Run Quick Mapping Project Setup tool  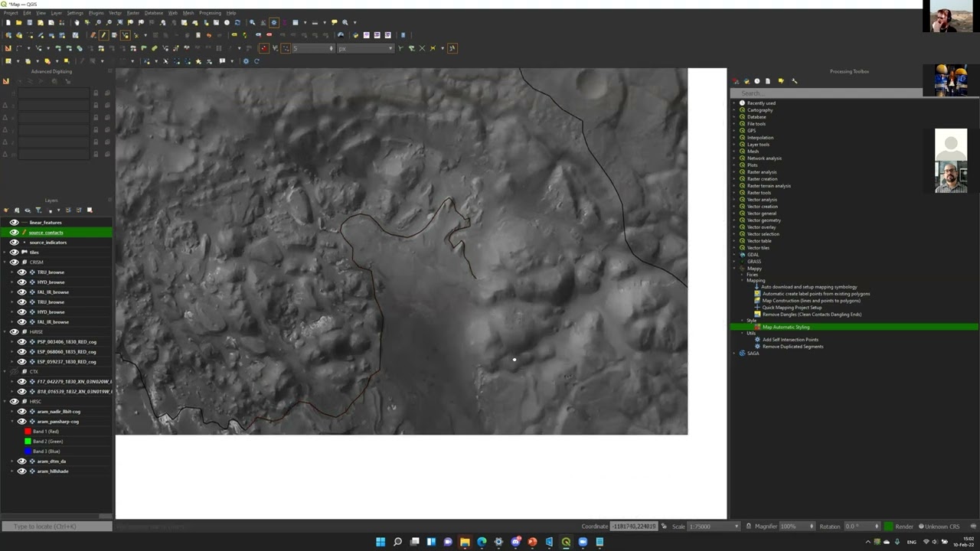pyautogui.click(x=792, y=308)
